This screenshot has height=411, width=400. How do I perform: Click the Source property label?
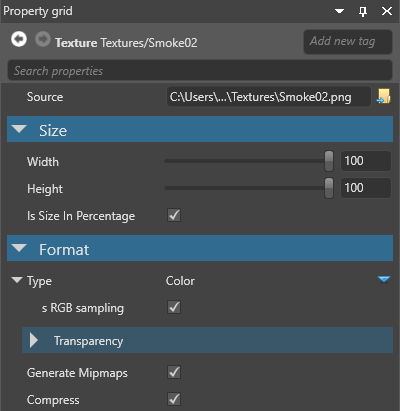click(x=45, y=97)
